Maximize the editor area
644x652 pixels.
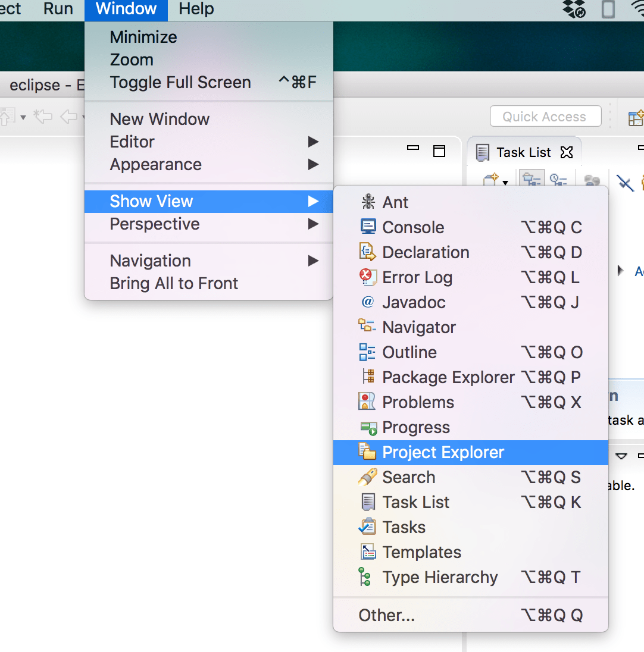coord(439,151)
